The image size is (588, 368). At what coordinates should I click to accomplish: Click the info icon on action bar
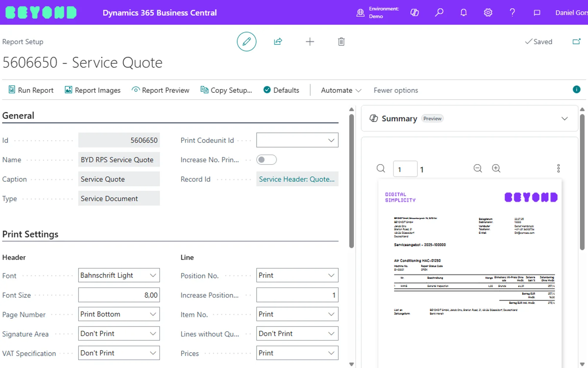tap(577, 89)
